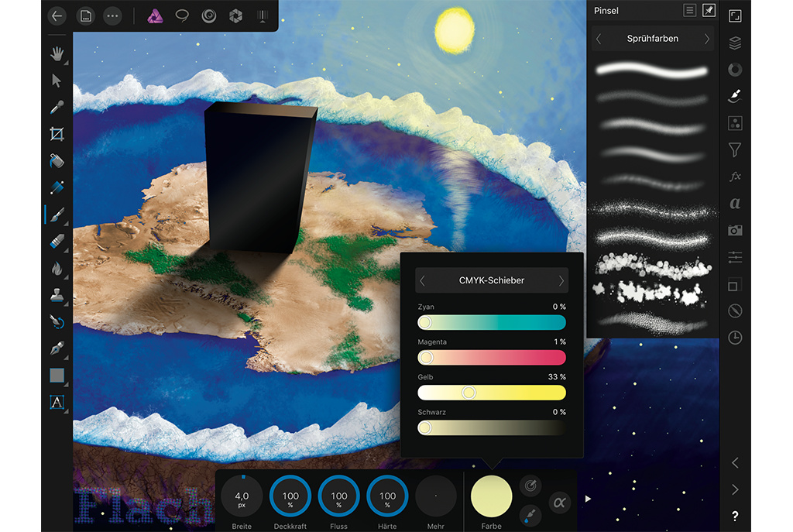Toggle the stabilizer target button

530,486
